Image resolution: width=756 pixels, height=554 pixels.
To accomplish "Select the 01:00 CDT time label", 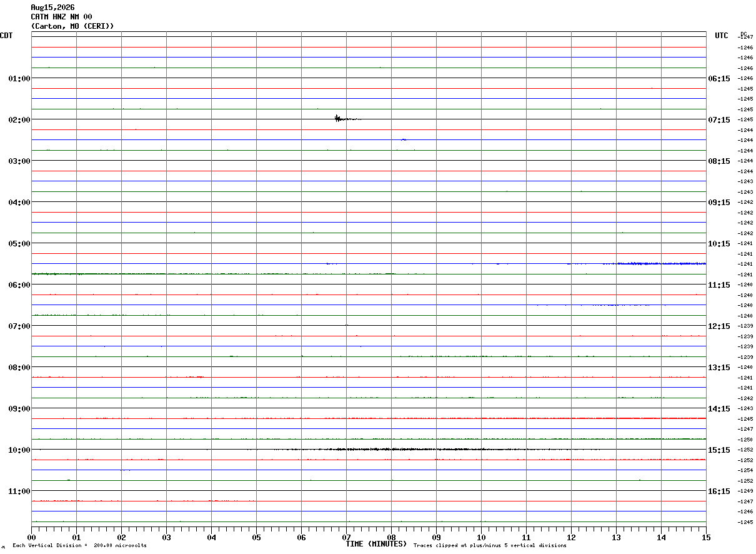I will (19, 78).
